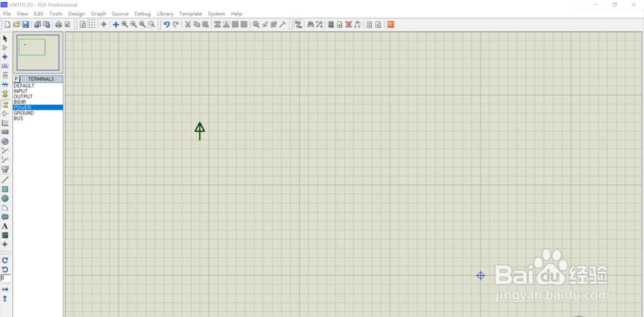Pick the Voltage Probe tool
This screenshot has height=317, width=644.
pos(5,150)
